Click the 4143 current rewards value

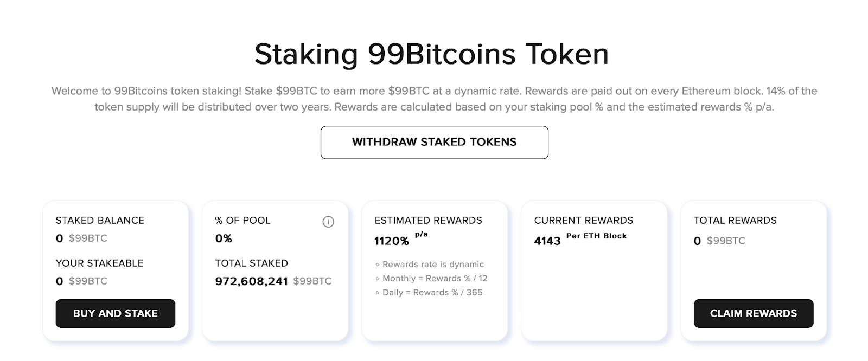tap(547, 241)
